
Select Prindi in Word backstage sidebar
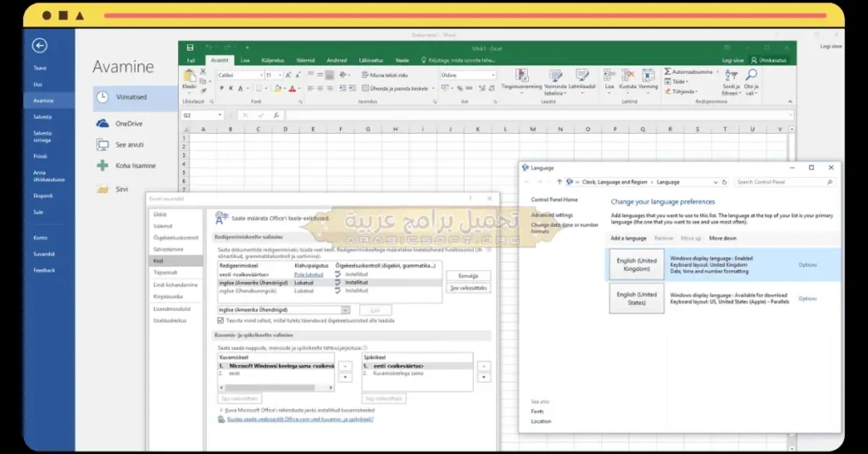tap(40, 156)
